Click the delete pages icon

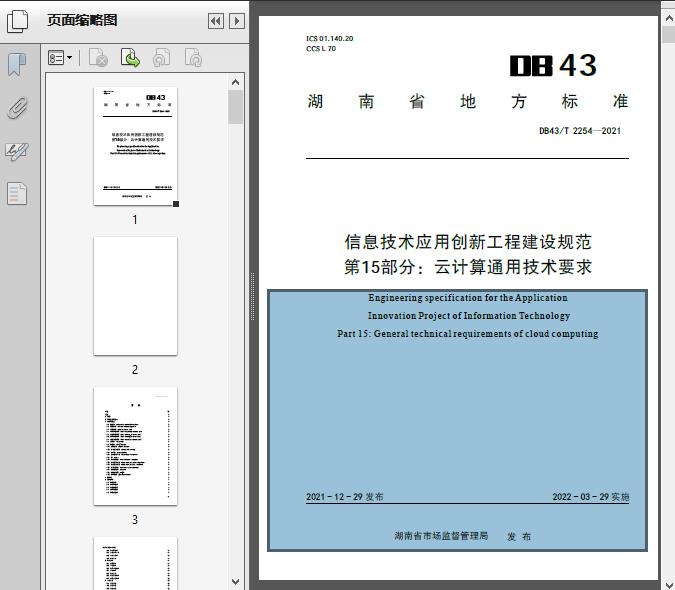click(x=98, y=59)
